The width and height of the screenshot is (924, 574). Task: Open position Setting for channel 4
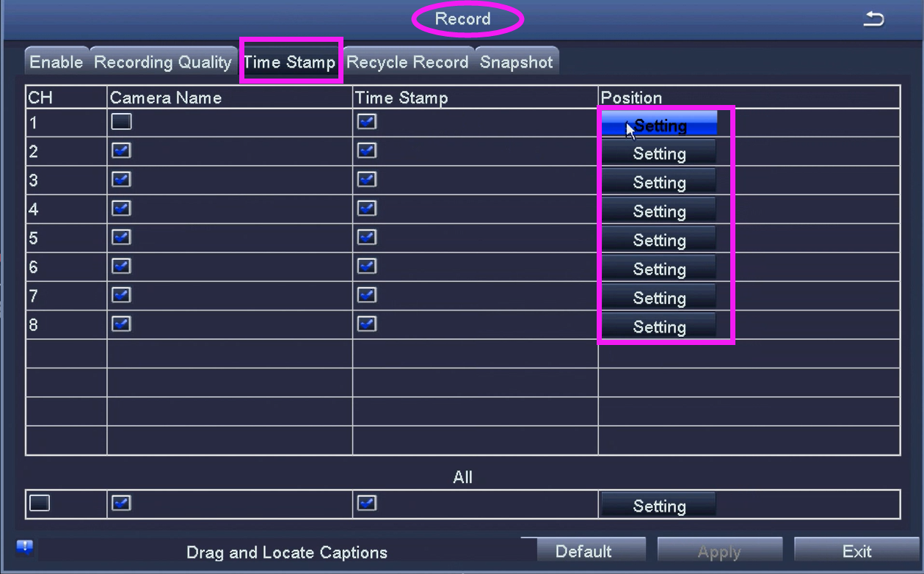(659, 211)
